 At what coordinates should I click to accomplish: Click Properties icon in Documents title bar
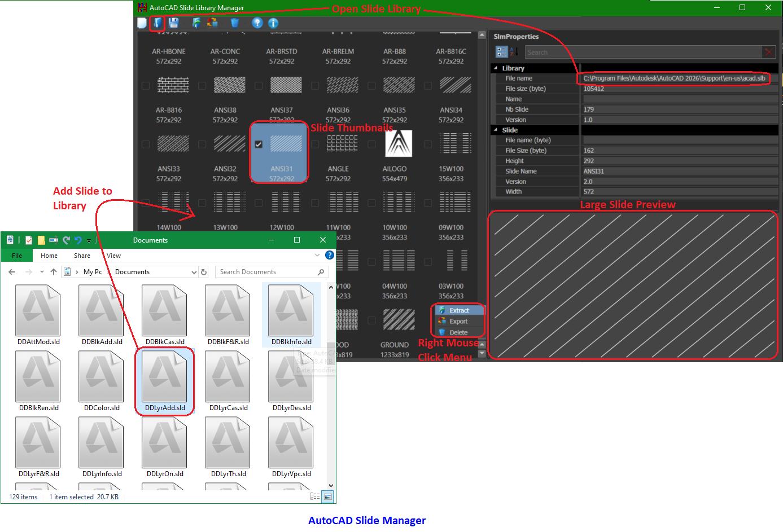[x=10, y=240]
